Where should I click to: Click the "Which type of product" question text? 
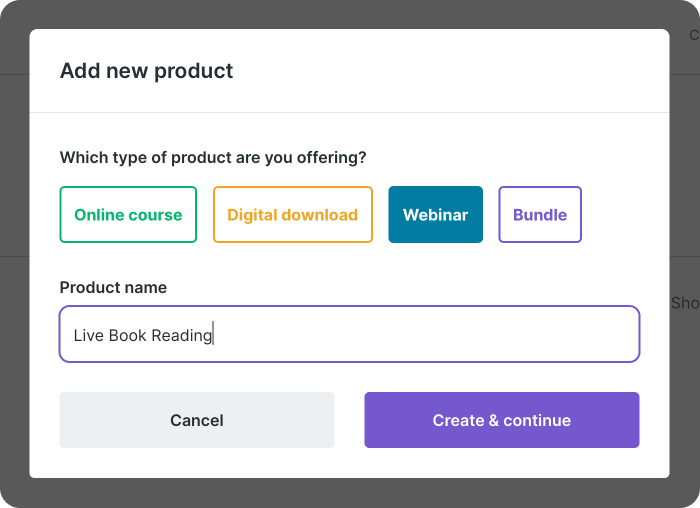[x=213, y=158]
